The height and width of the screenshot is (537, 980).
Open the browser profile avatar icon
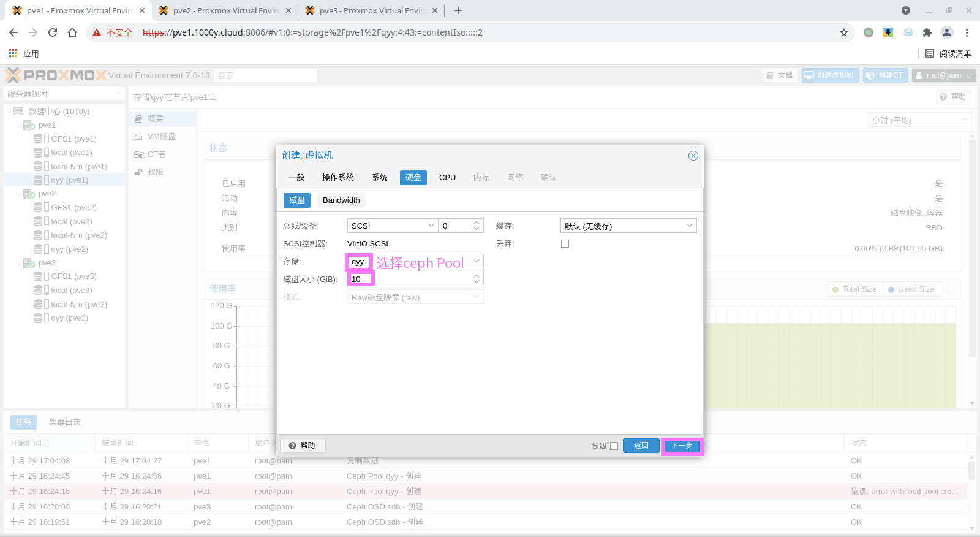[x=946, y=32]
